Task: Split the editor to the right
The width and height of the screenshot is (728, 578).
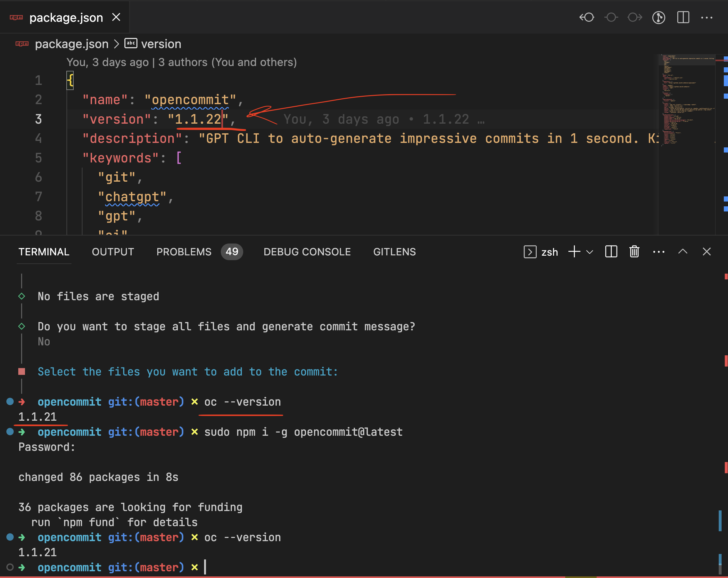Action: coord(683,17)
